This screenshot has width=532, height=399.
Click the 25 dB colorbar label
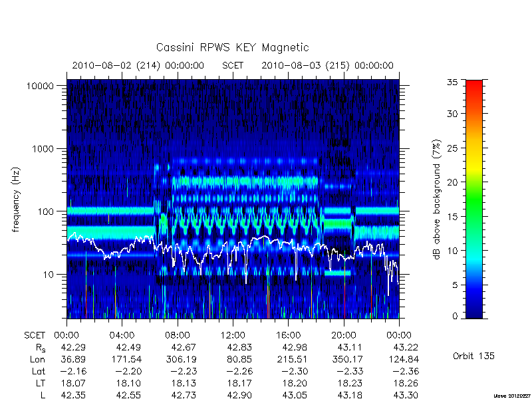(x=452, y=148)
